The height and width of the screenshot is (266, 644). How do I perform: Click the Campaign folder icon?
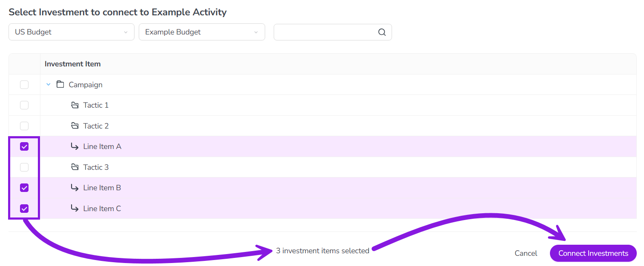click(x=60, y=84)
